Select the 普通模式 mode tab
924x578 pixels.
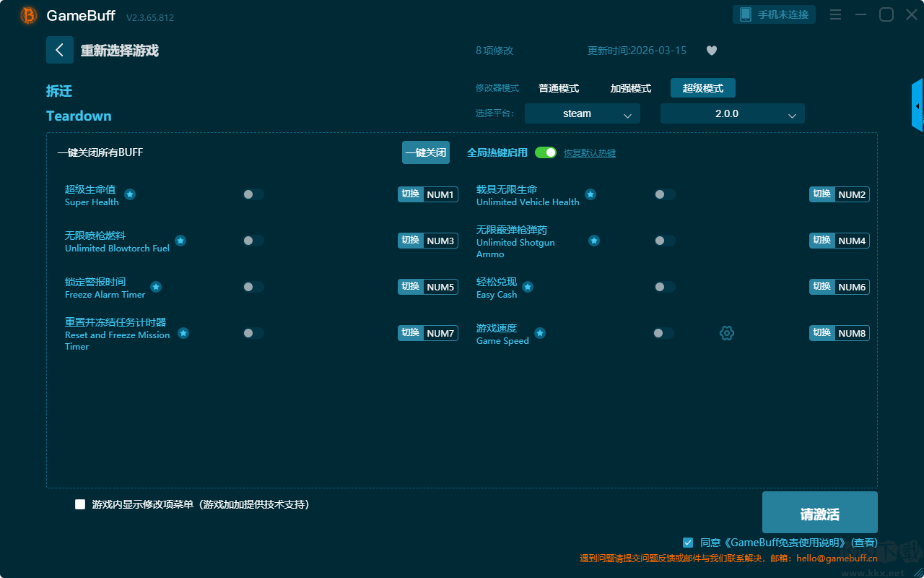coord(559,88)
